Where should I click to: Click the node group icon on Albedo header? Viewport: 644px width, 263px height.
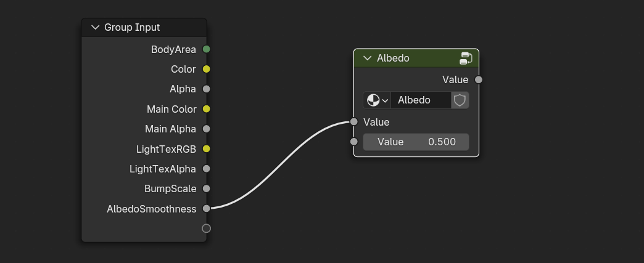(466, 59)
